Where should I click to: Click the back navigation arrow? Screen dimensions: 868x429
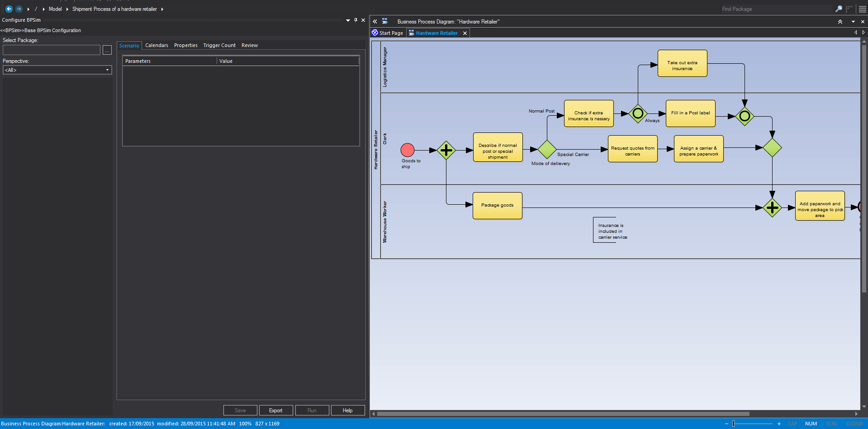(x=9, y=9)
